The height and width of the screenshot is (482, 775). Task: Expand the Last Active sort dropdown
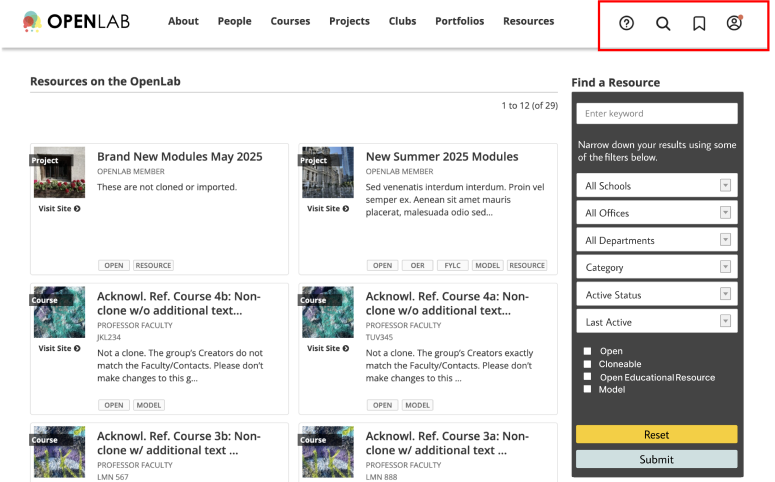[x=657, y=322]
